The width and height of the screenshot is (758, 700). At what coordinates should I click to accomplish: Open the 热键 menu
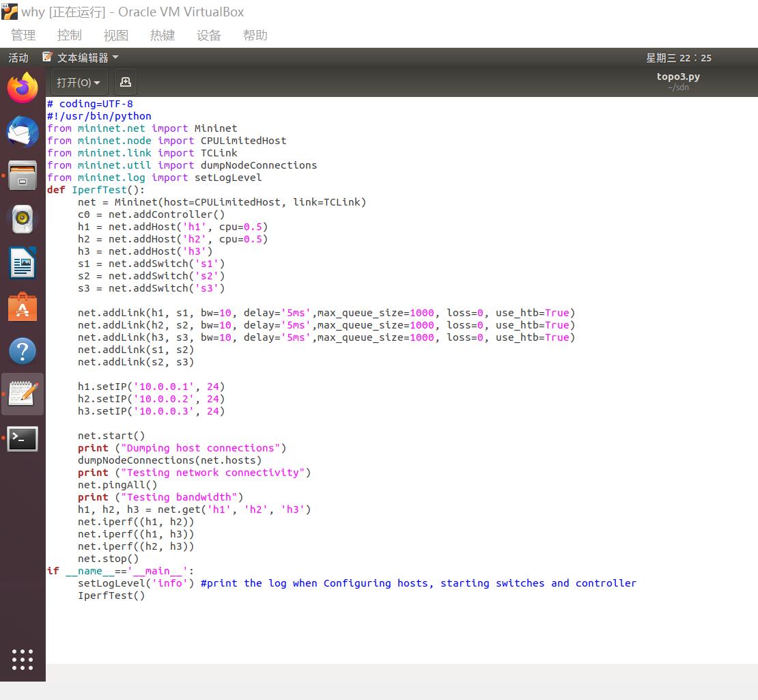pos(163,36)
